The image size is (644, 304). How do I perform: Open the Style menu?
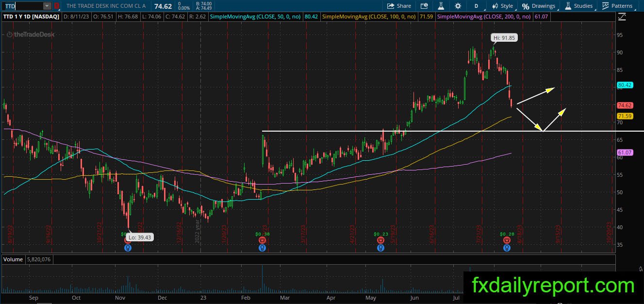[x=502, y=6]
